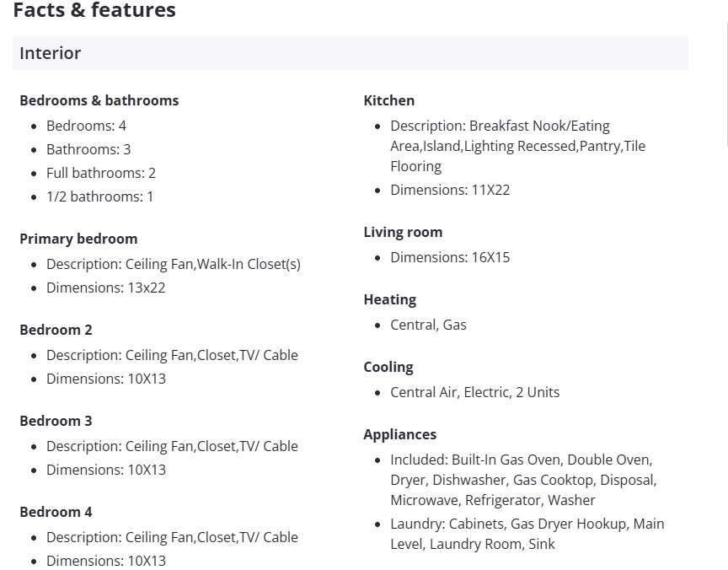The height and width of the screenshot is (570, 728).
Task: Select the Dimensions: 16X15 entry
Action: 450,257
